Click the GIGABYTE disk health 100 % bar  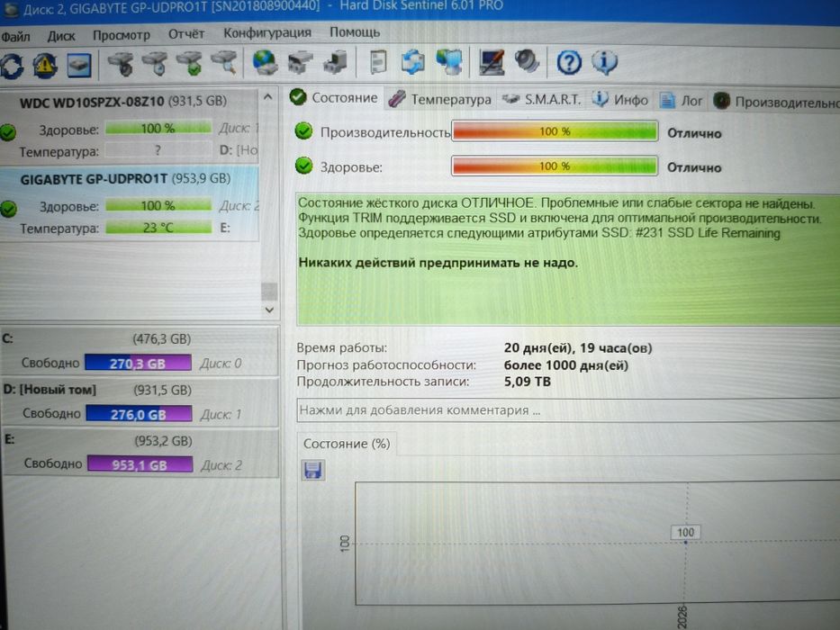[158, 205]
